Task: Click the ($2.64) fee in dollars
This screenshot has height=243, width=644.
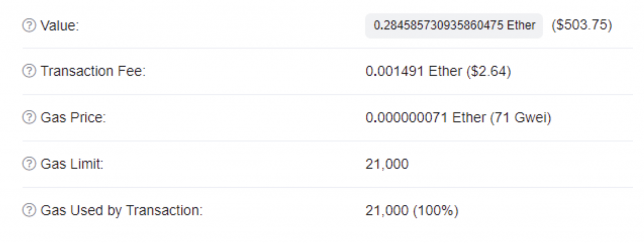Action: pyautogui.click(x=489, y=71)
